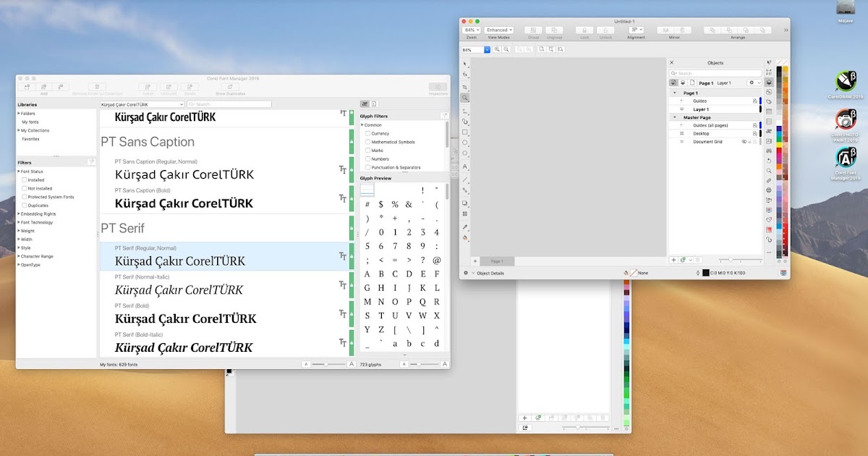868x456 pixels.
Task: Expand the Folders library tree
Action: 19,114
